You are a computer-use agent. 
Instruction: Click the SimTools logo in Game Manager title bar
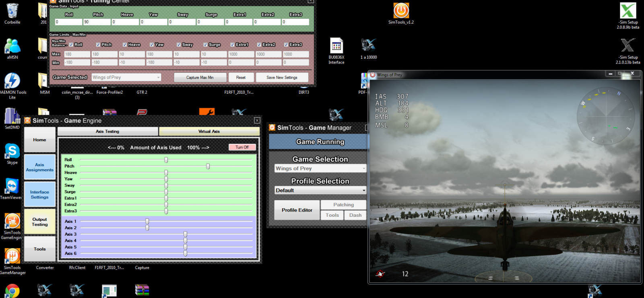pos(272,127)
